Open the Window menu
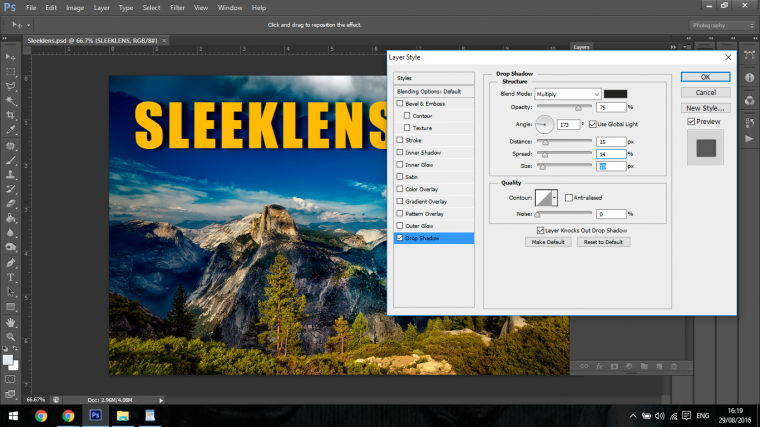 230,8
